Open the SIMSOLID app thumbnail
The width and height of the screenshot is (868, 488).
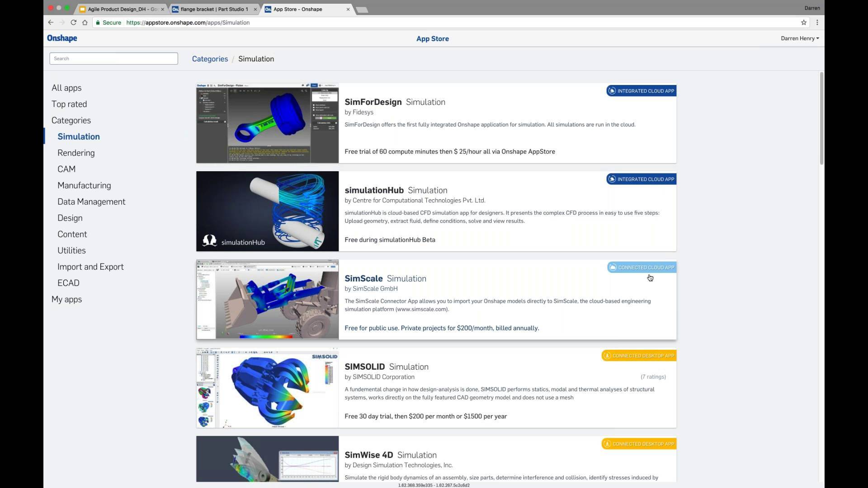(x=267, y=388)
